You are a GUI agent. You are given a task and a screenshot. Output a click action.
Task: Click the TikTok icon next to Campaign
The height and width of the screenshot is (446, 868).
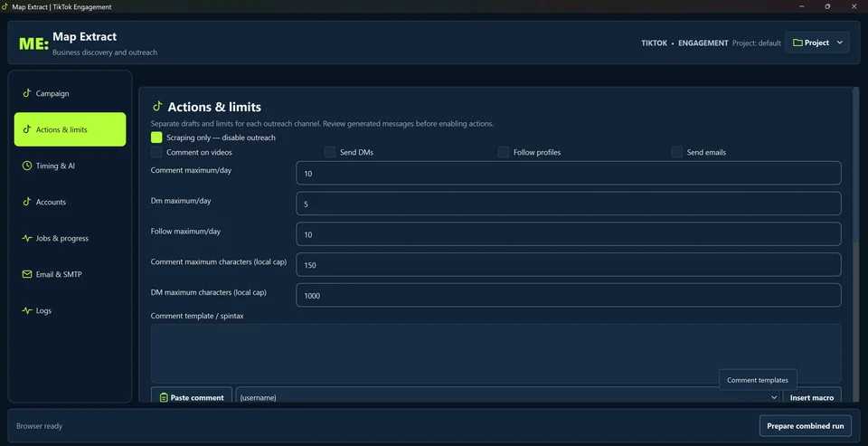pyautogui.click(x=26, y=93)
